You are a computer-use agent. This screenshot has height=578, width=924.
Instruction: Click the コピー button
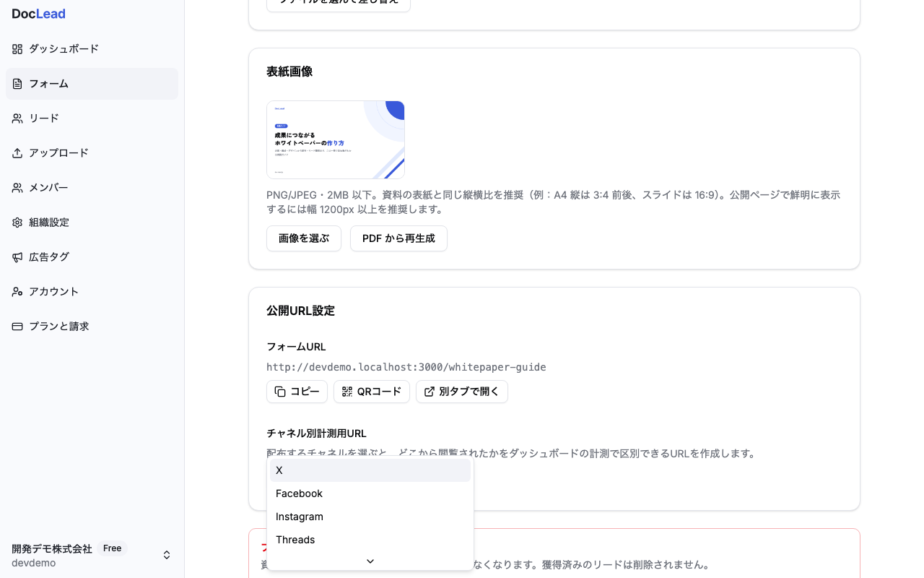(297, 392)
